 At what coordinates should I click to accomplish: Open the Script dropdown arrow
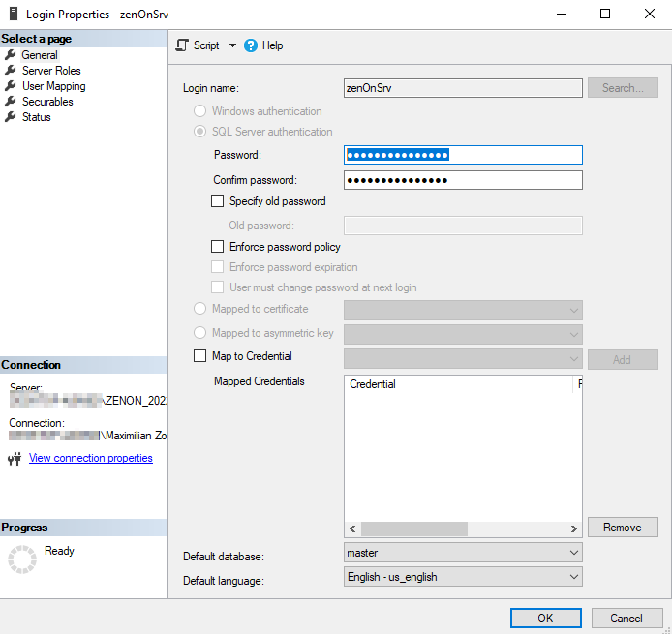[x=232, y=45]
